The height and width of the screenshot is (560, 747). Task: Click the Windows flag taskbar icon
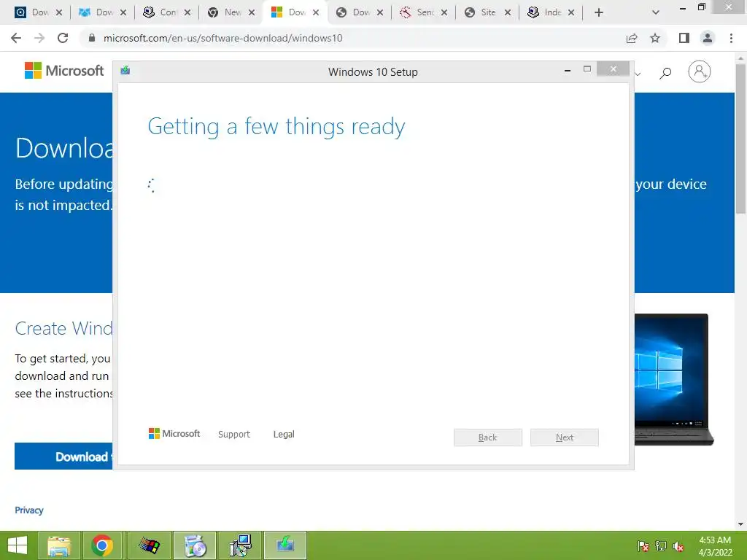click(x=149, y=545)
